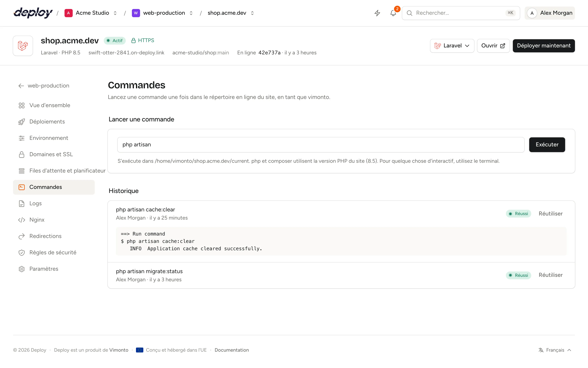Open Files d'attente et planificateur
588x368 pixels.
pos(60,171)
